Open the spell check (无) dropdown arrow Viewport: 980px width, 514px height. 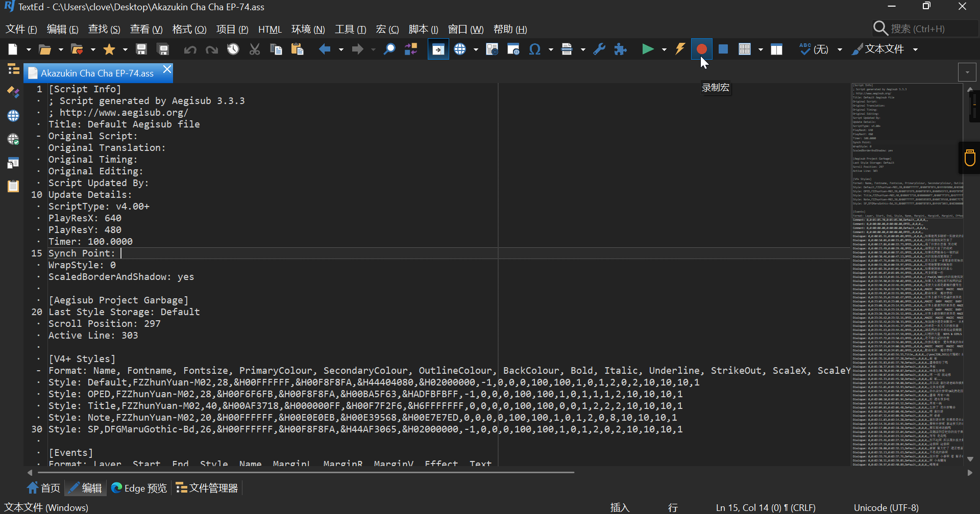point(840,49)
